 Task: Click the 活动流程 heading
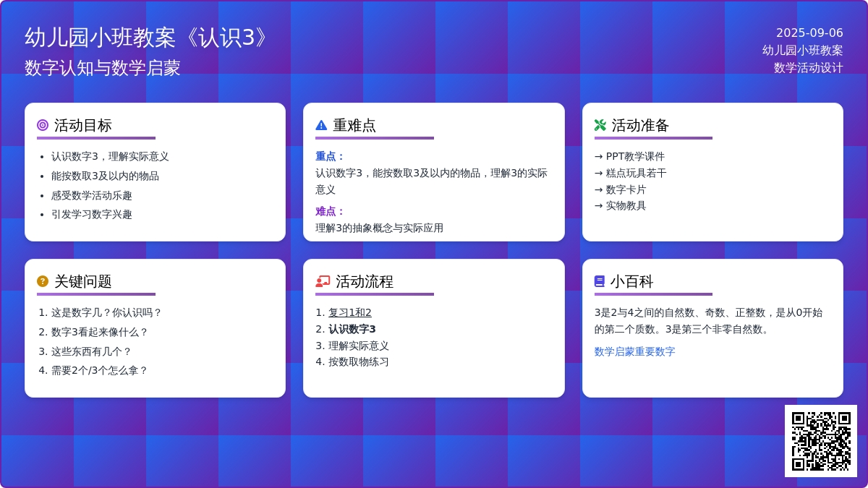click(365, 281)
